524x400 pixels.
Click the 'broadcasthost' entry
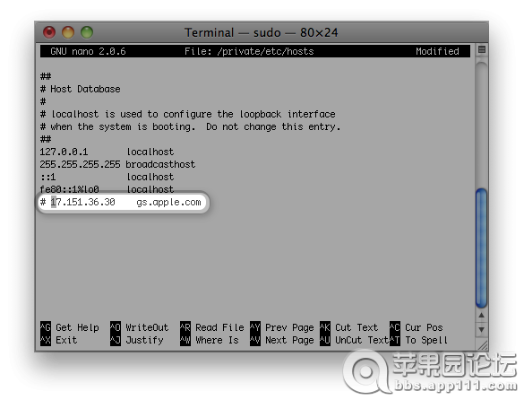coord(160,164)
